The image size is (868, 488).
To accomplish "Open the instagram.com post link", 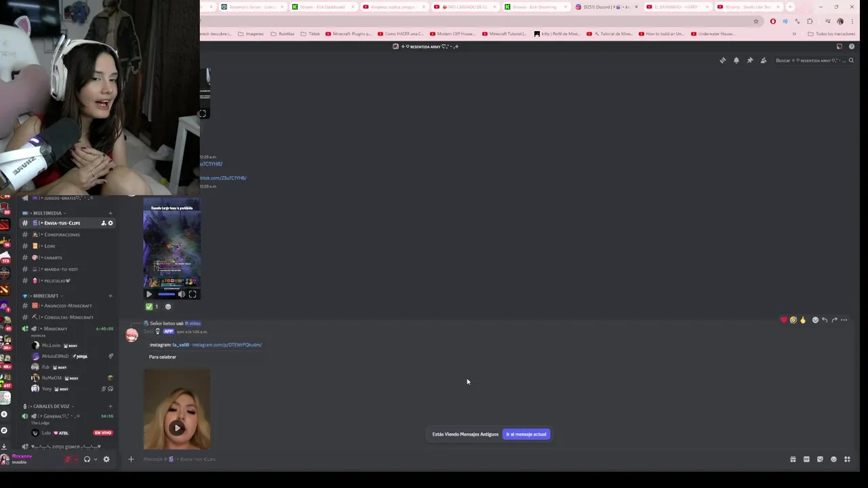I will tap(226, 345).
